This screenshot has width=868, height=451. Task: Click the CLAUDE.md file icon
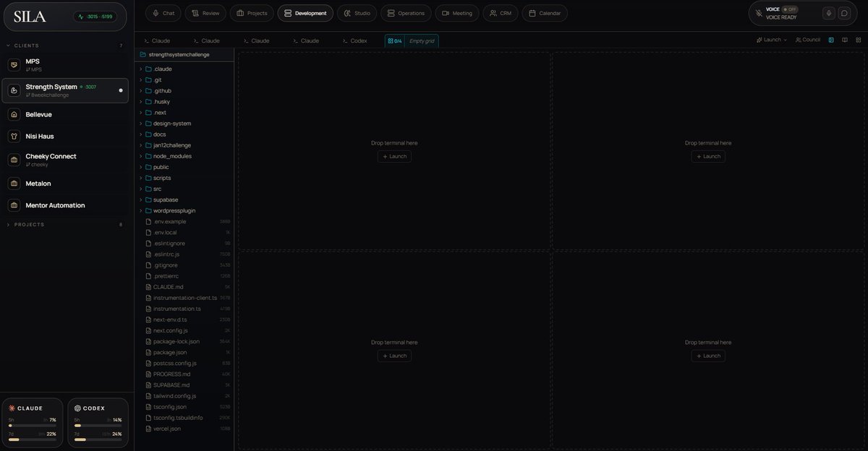148,287
